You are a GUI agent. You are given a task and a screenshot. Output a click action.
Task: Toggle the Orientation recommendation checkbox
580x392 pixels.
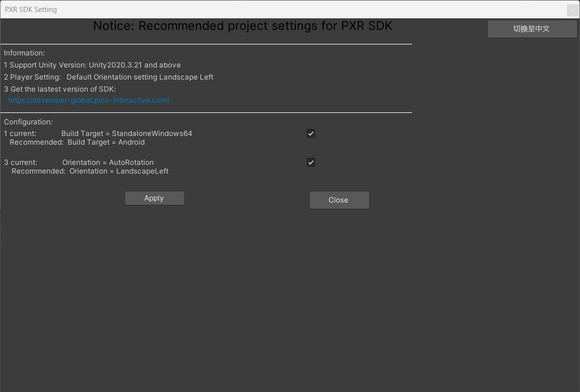tap(311, 162)
